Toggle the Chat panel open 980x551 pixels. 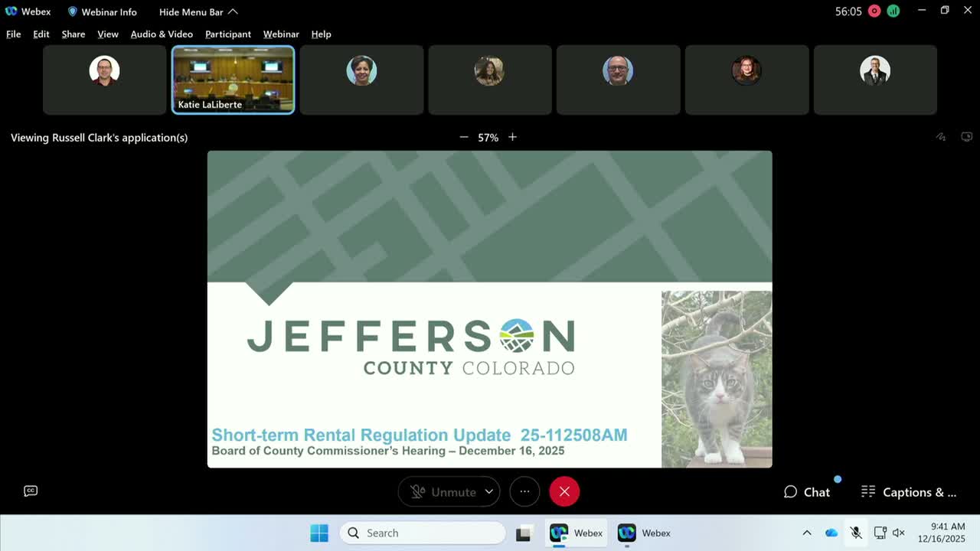coord(807,492)
